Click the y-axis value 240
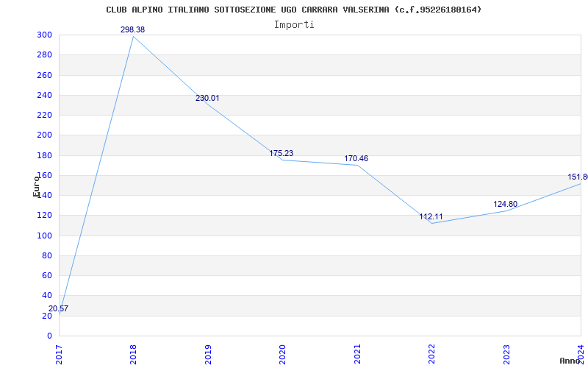The width and height of the screenshot is (588, 368). [x=44, y=96]
